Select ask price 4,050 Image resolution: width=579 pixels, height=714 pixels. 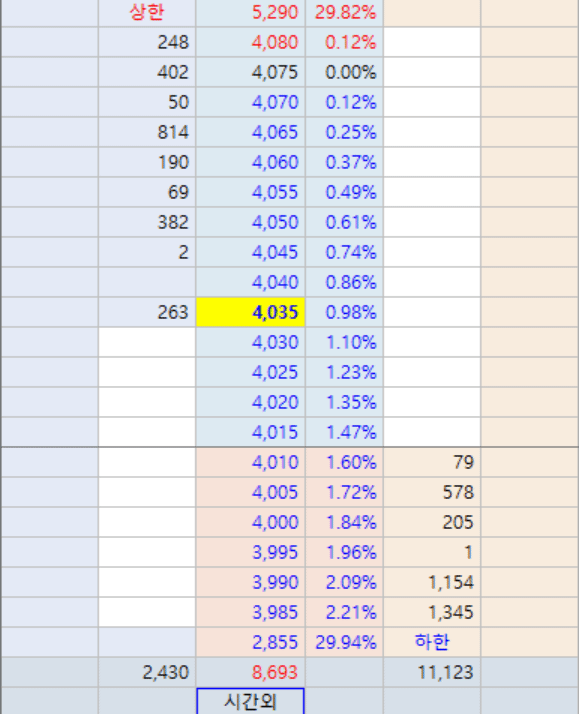(x=275, y=222)
